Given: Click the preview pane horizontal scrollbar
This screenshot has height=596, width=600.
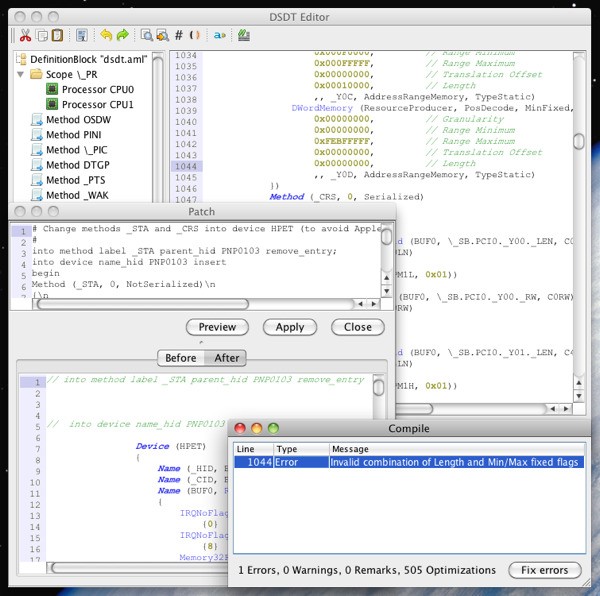Looking at the screenshot, I should click(x=137, y=568).
